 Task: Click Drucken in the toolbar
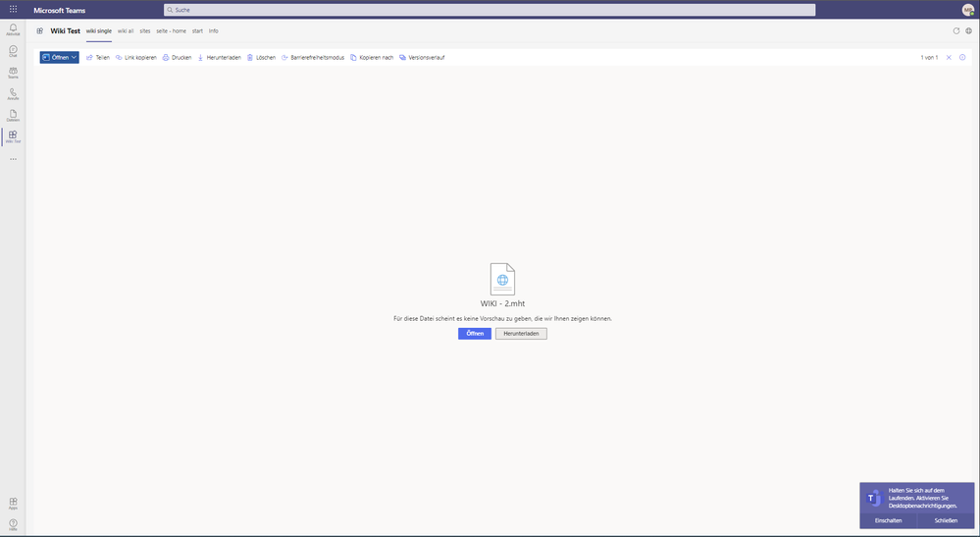click(x=177, y=58)
